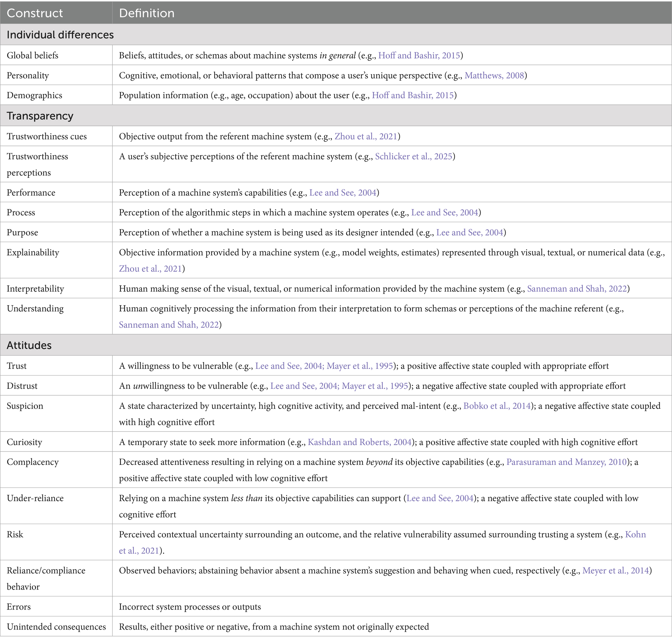Screen dimensions: 672x642
Task: Click the Construct column header
Action: (35, 13)
